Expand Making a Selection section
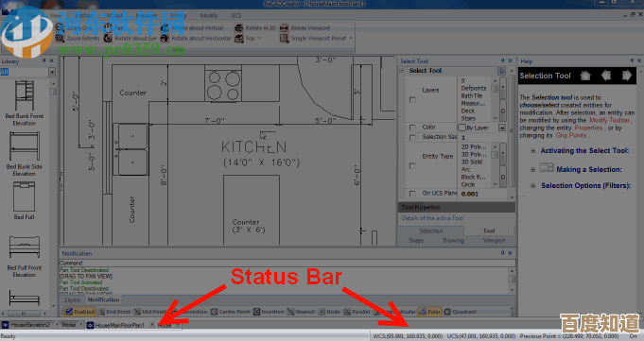The width and height of the screenshot is (644, 341). [532, 169]
